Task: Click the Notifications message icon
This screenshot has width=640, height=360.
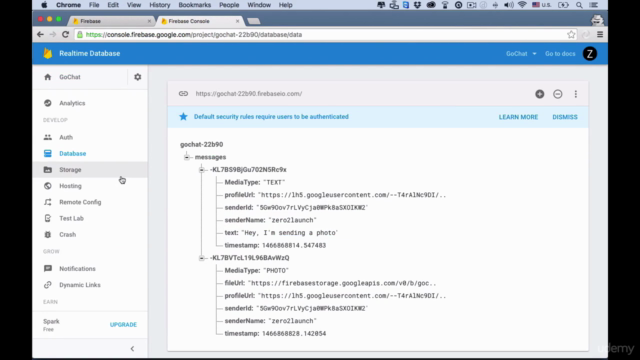Action: (48, 269)
